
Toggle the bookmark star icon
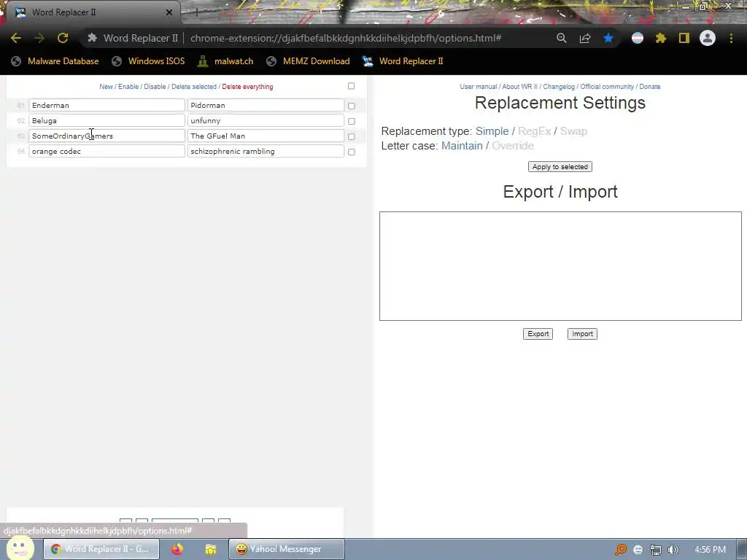tap(608, 38)
